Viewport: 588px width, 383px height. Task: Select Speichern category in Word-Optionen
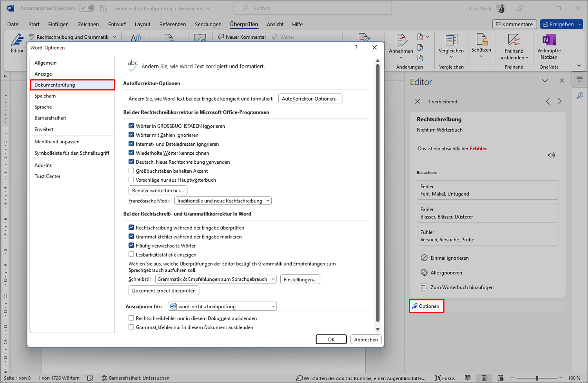72,96
